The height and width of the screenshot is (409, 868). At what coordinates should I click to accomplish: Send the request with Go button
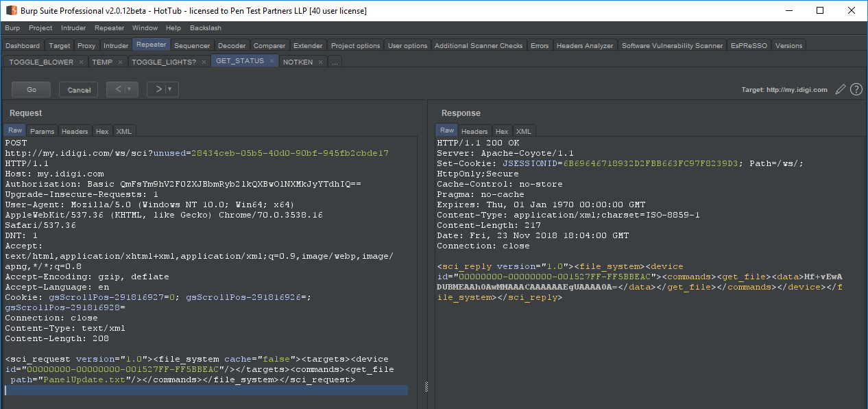click(32, 90)
